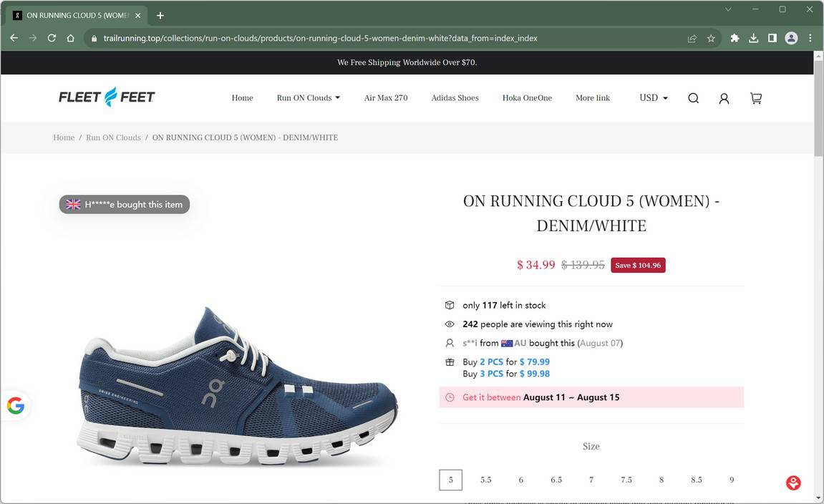
Task: Click Home in the breadcrumb
Action: click(64, 137)
